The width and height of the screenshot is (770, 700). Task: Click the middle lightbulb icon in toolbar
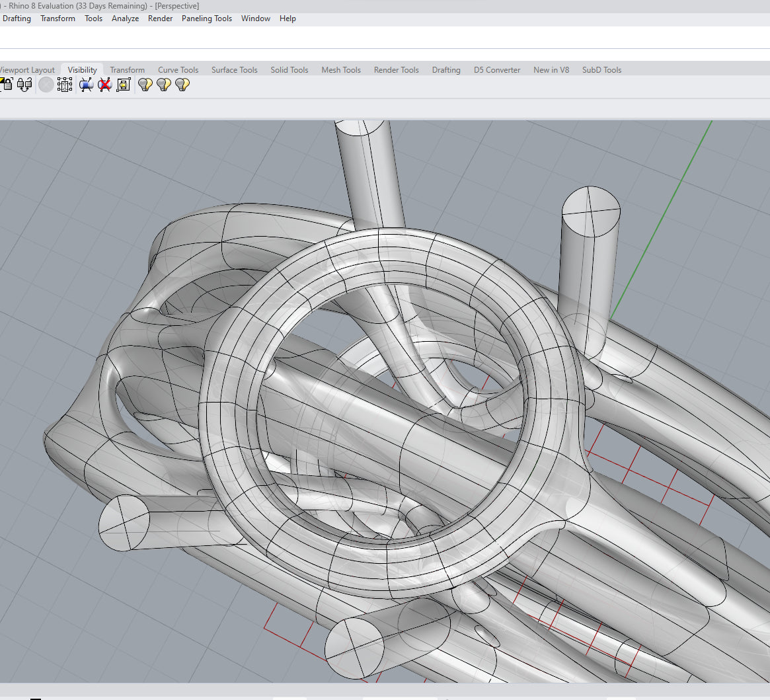164,85
